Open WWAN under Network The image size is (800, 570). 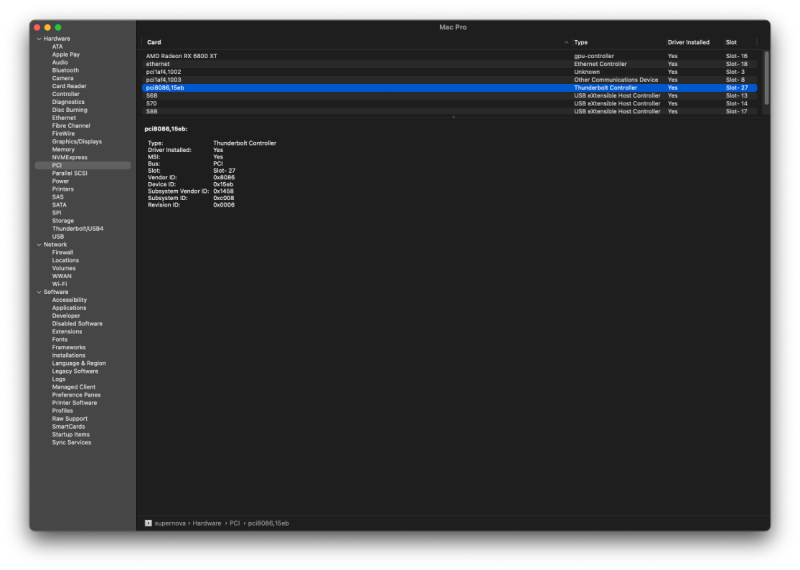click(x=62, y=276)
